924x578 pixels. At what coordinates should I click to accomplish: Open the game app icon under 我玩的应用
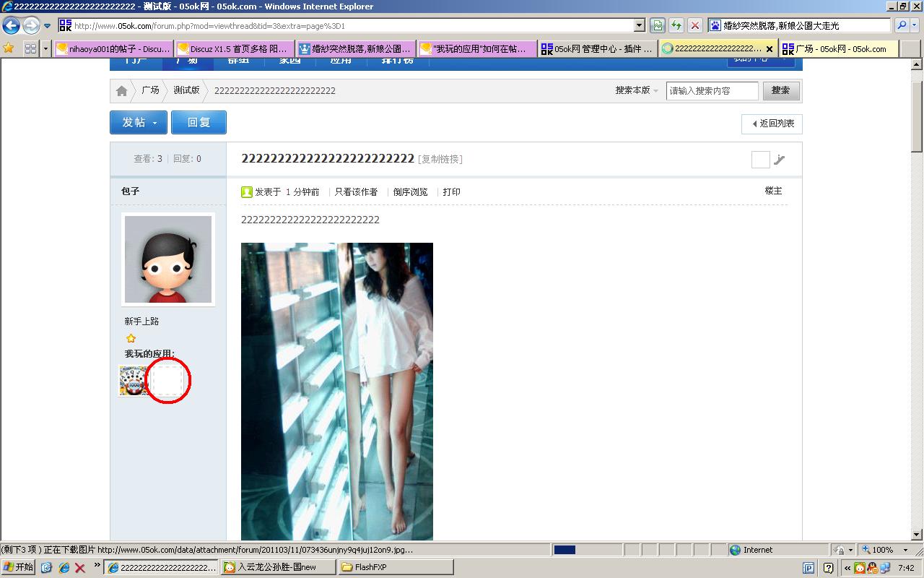(133, 381)
